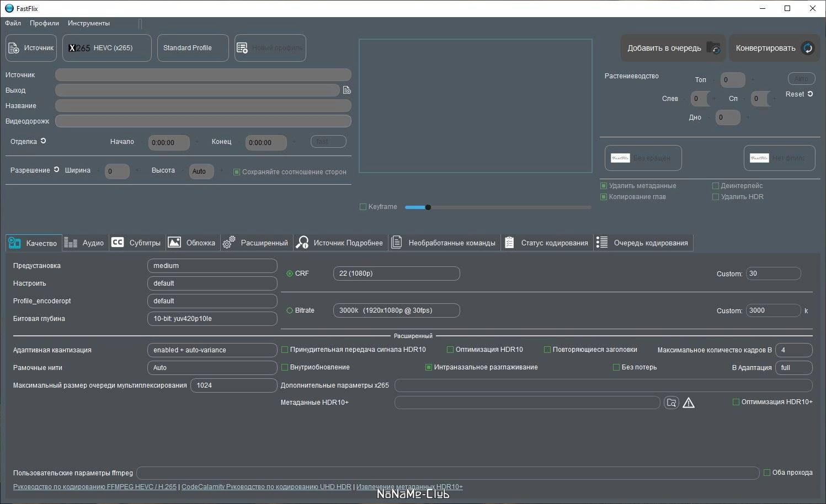Click the Разрешение reset icon

(x=56, y=170)
